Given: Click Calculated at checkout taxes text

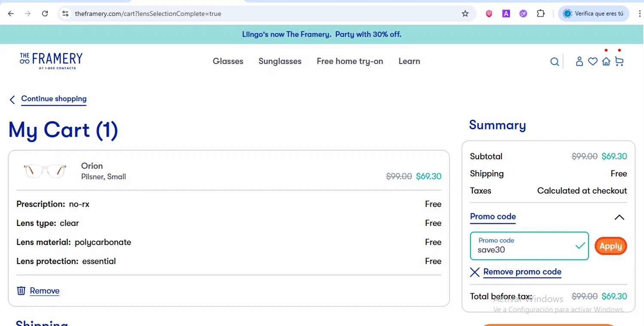Looking at the screenshot, I should coord(582,191).
